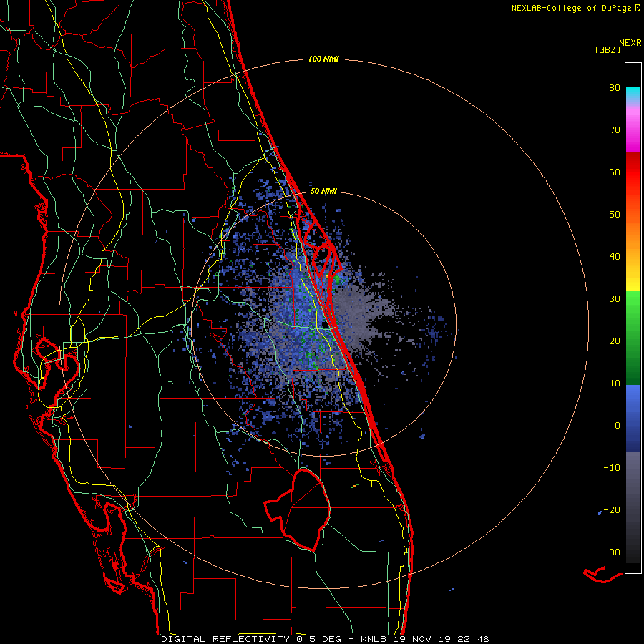Image resolution: width=644 pixels, height=644 pixels.
Task: Click the 50 NMI range ring label
Action: coord(323,191)
